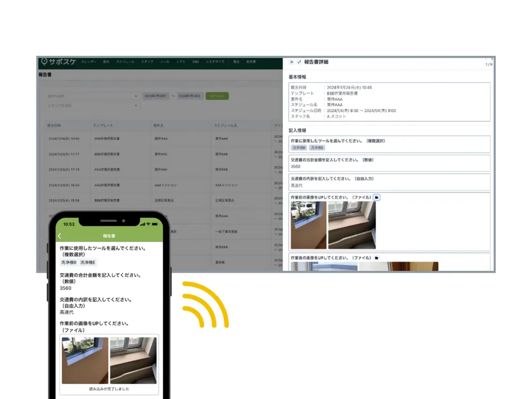Viewport: 532px width, 399px height.
Task: Click the end date field 2024年1月24日
Action: 189,96
